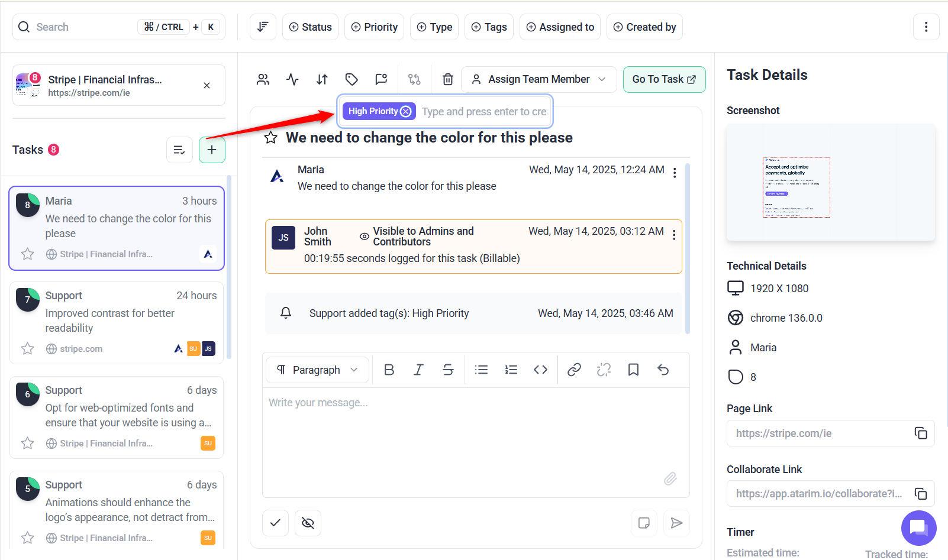The image size is (948, 560).
Task: Toggle the hidden-eye private comment button
Action: [308, 523]
